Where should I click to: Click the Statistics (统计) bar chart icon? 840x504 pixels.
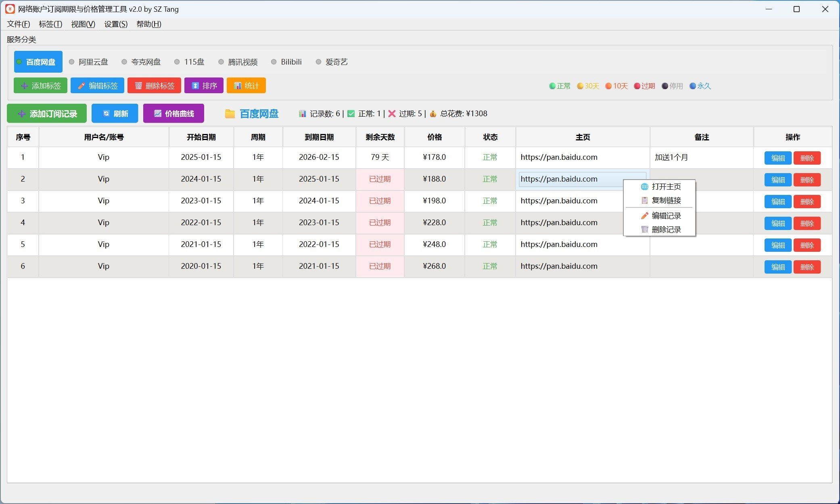click(238, 86)
